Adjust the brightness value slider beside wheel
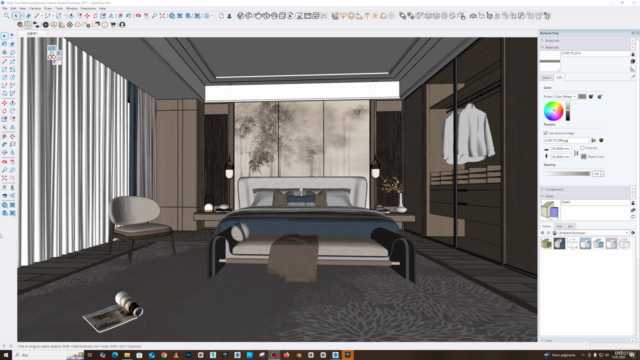 (568, 111)
